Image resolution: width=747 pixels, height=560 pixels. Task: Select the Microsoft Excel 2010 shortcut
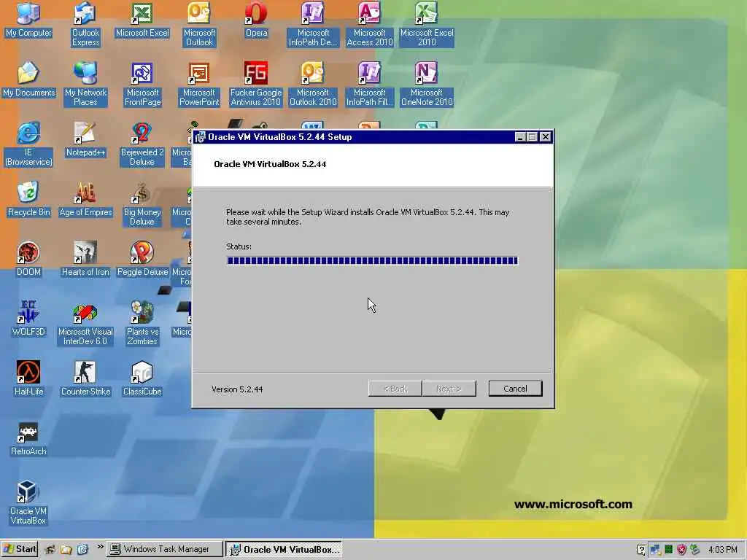[427, 24]
